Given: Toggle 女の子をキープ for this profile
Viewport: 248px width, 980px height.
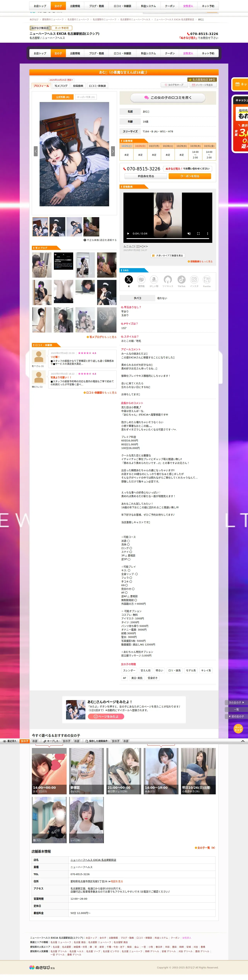Looking at the screenshot, I should click(x=174, y=85).
